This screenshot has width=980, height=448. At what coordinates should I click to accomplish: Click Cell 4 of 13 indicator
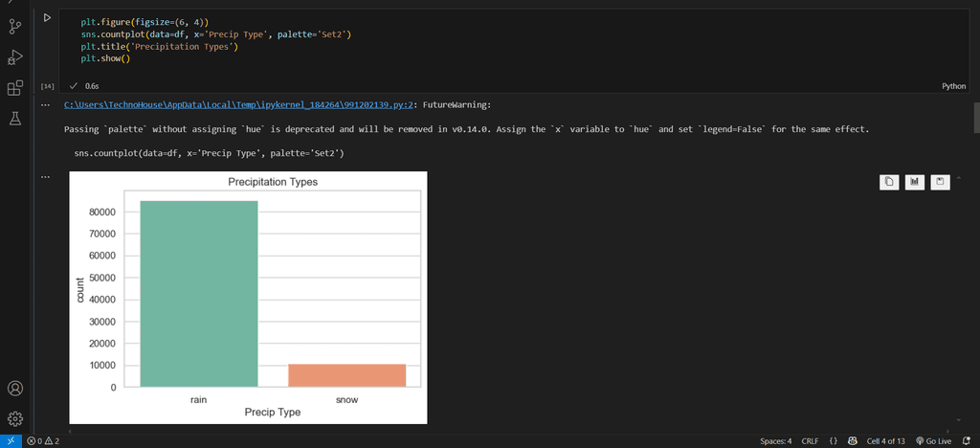click(x=885, y=441)
